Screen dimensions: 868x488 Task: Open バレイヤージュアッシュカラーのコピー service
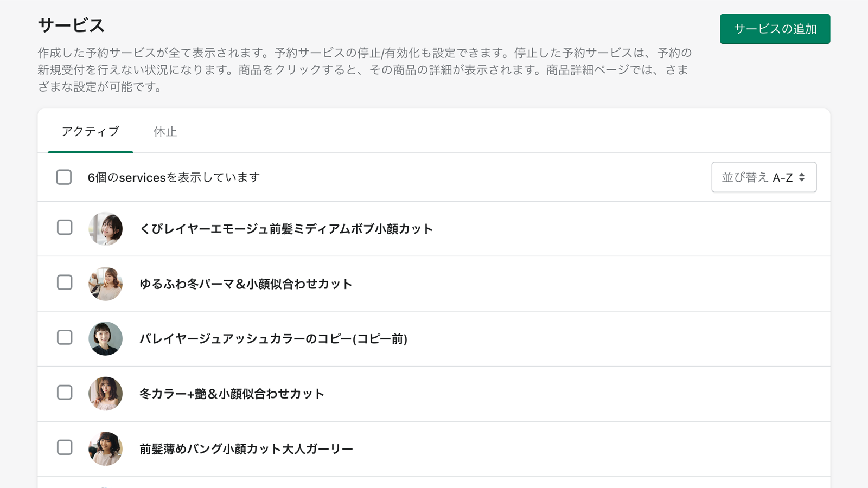coord(273,339)
